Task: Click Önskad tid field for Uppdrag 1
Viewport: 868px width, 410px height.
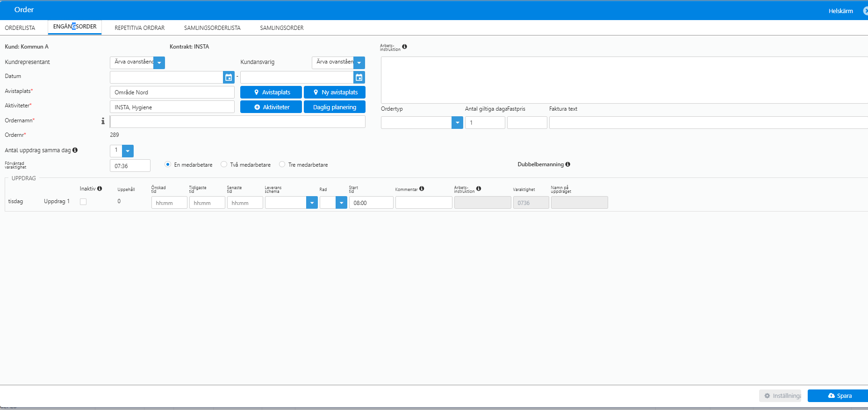Action: [x=169, y=203]
